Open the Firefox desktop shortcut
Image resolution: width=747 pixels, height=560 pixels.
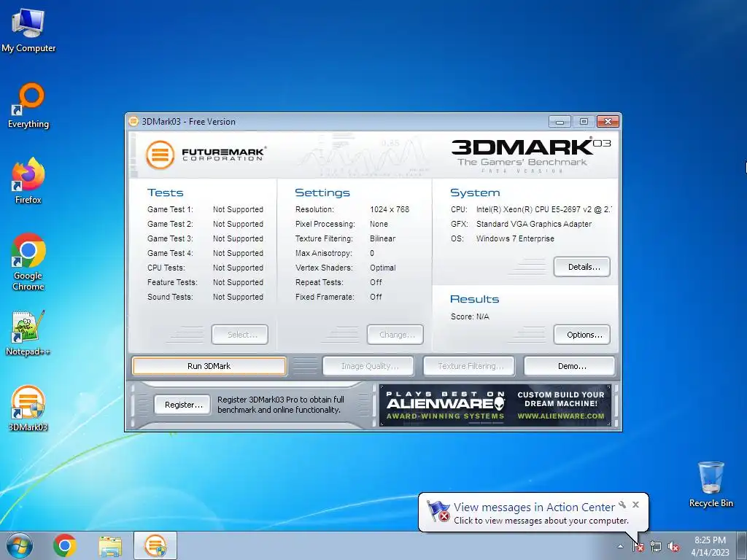pyautogui.click(x=28, y=181)
